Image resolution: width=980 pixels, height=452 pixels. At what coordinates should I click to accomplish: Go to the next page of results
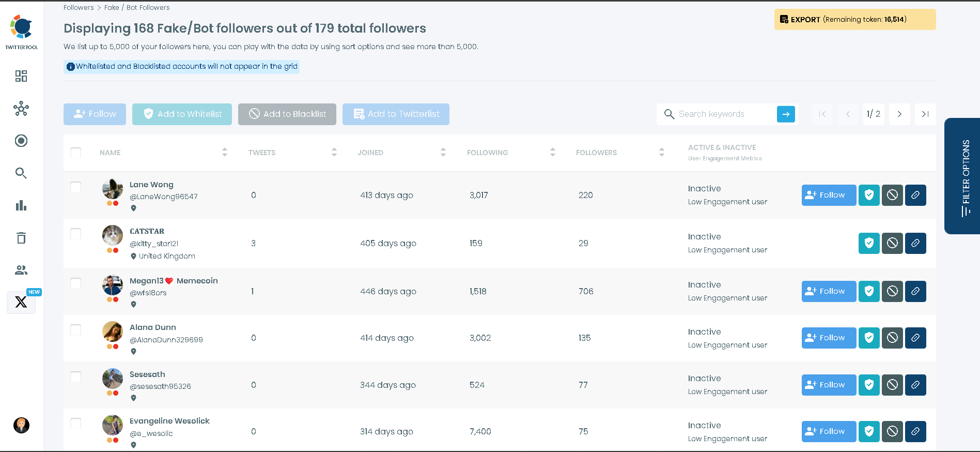click(899, 114)
